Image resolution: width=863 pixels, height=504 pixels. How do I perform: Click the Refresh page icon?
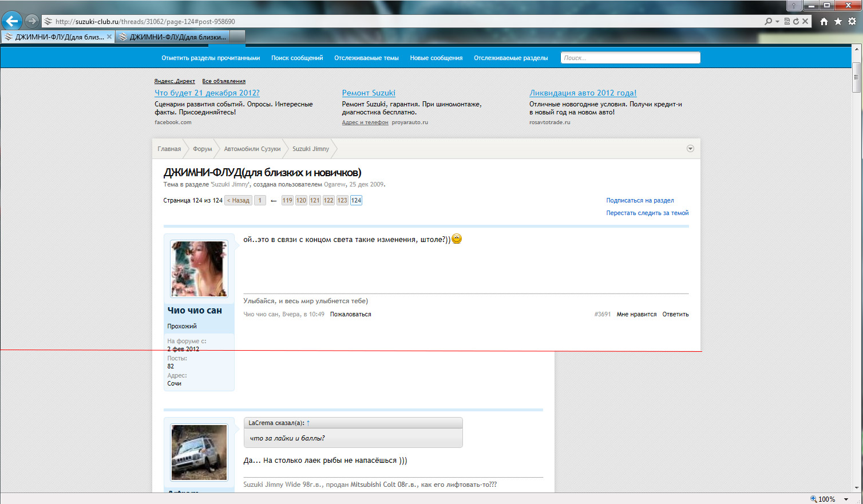[796, 21]
